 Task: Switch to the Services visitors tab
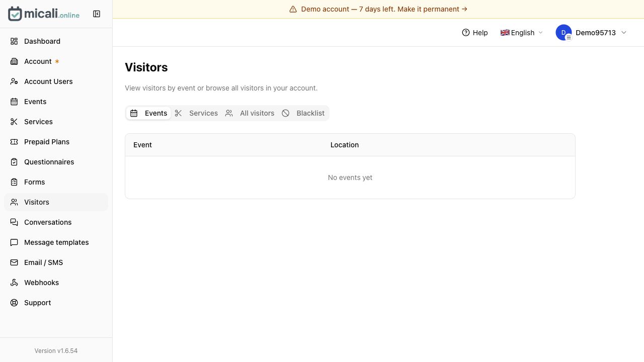(196, 113)
